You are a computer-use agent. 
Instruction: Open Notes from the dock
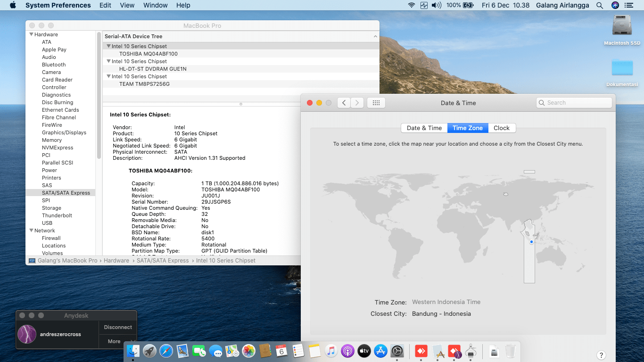pos(314,351)
